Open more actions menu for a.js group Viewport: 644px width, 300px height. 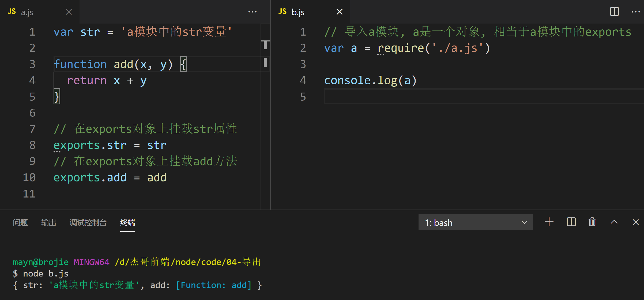pos(252,12)
